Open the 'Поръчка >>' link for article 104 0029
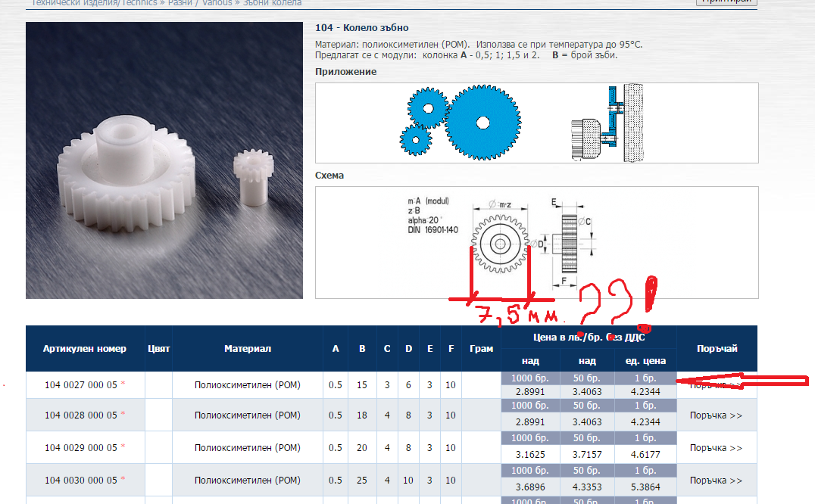 pos(716,448)
